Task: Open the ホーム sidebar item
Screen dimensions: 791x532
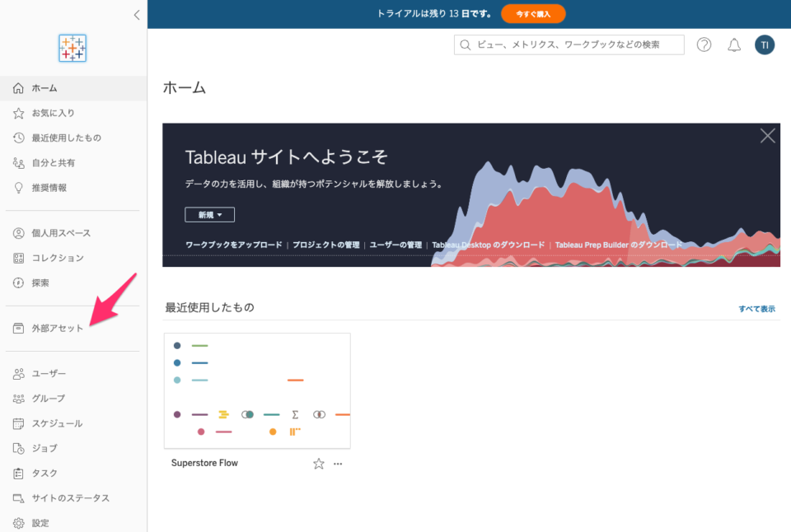Action: (x=73, y=88)
